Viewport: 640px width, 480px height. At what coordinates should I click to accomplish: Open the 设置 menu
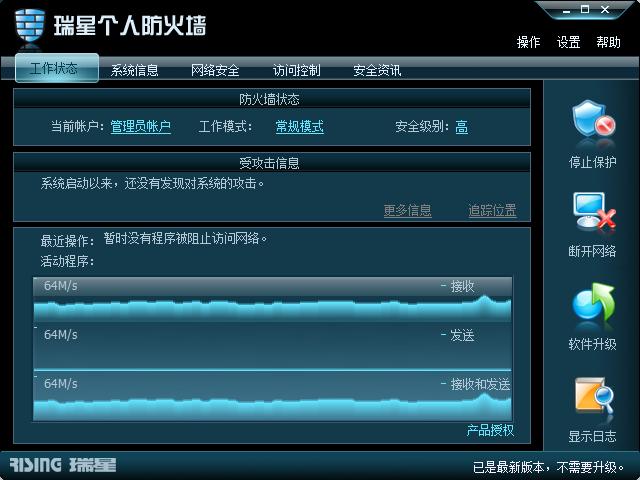coord(569,42)
